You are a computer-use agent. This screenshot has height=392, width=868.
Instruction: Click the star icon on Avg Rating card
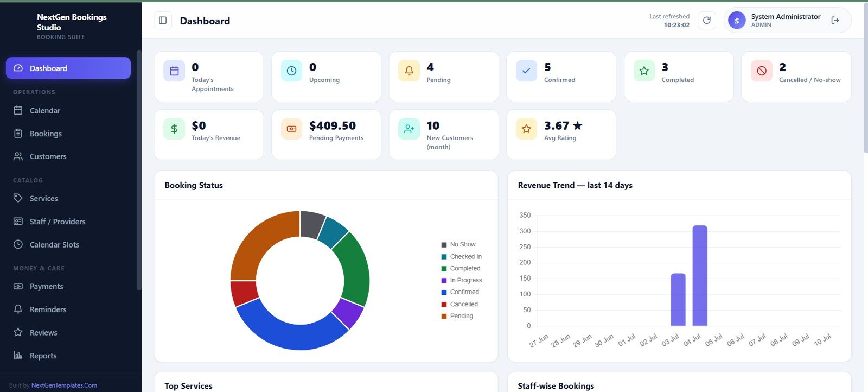526,129
